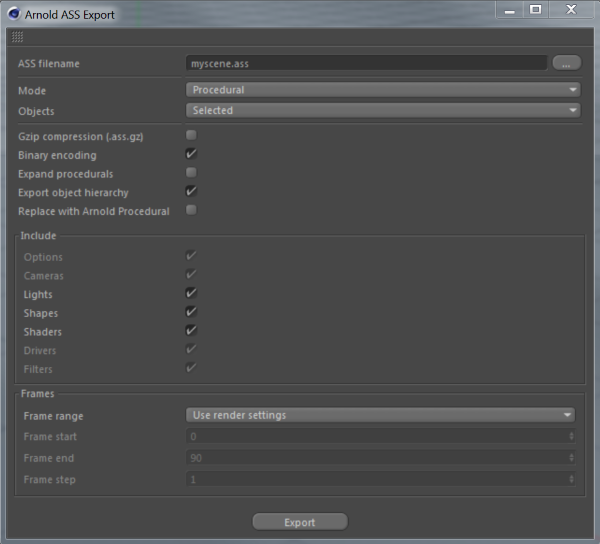Toggle the Shapes include checkbox
Image resolution: width=600 pixels, height=544 pixels.
tap(191, 312)
